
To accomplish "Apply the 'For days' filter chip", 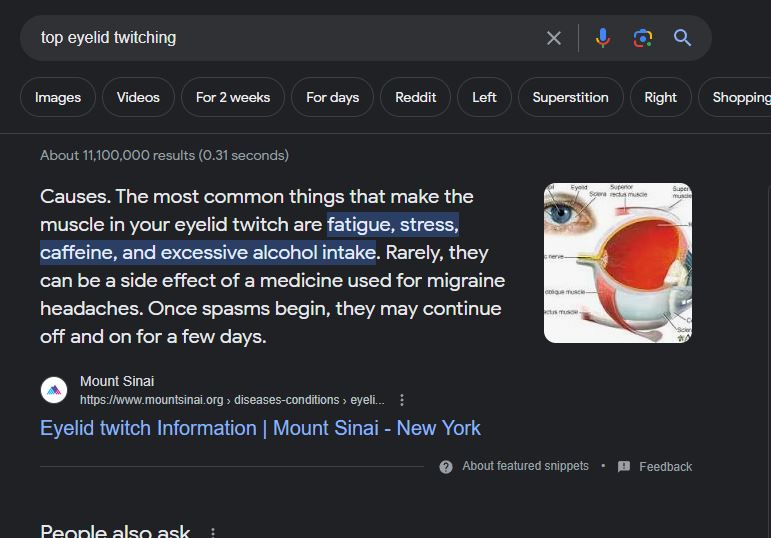I will click(x=332, y=97).
